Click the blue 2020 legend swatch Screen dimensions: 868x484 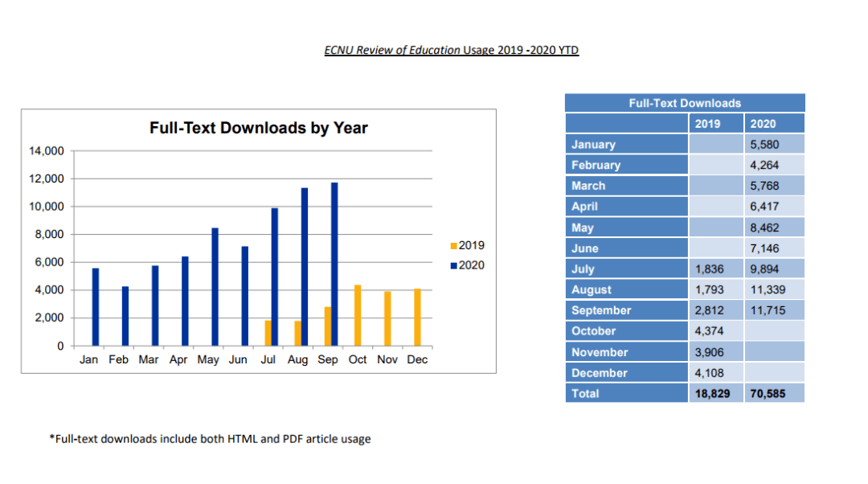(x=454, y=266)
